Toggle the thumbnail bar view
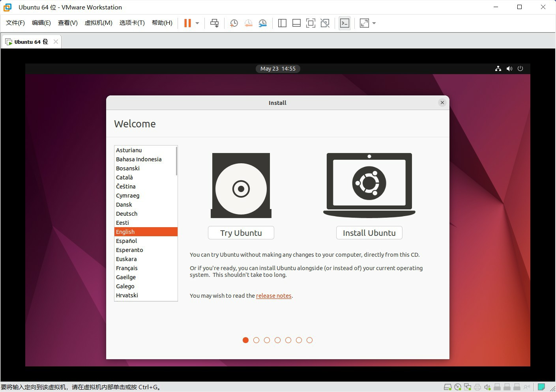 point(296,23)
